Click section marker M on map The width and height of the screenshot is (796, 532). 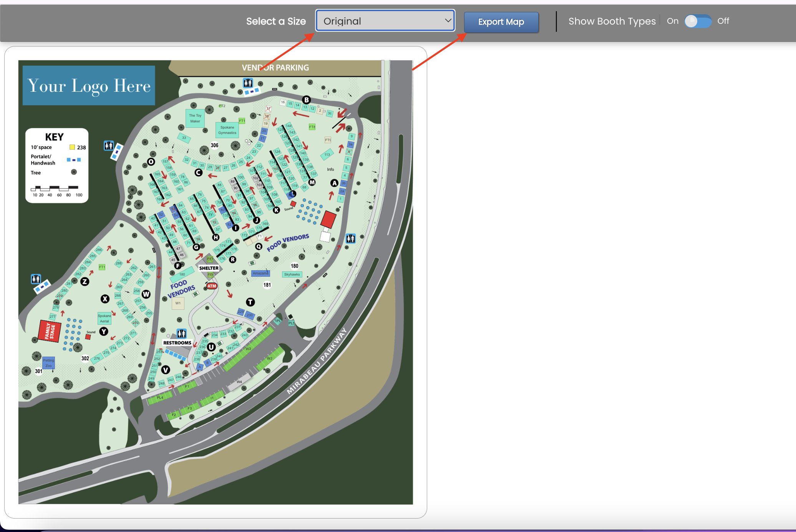[312, 182]
